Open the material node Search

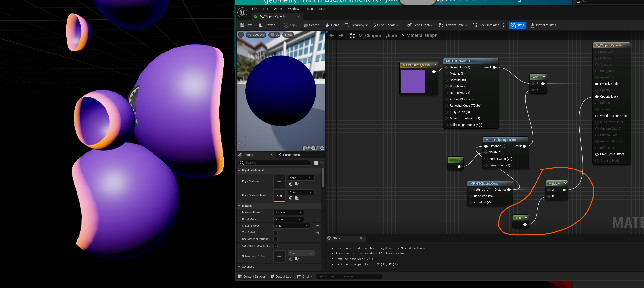click(311, 25)
